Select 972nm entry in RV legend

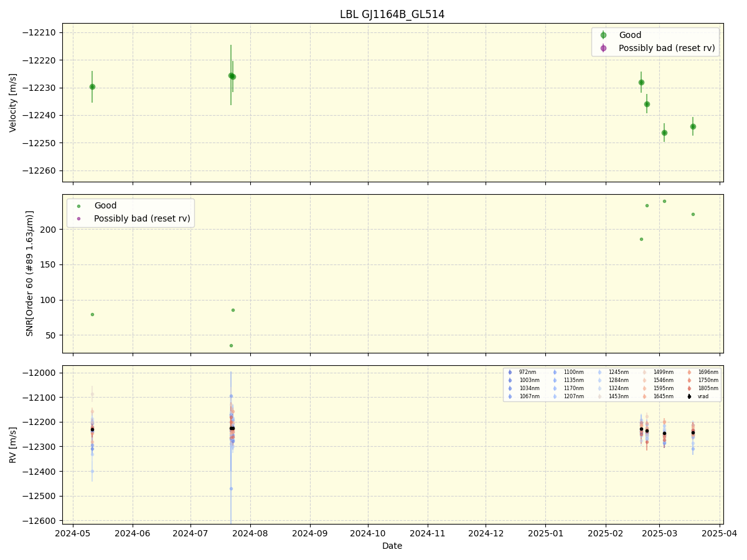tap(527, 372)
